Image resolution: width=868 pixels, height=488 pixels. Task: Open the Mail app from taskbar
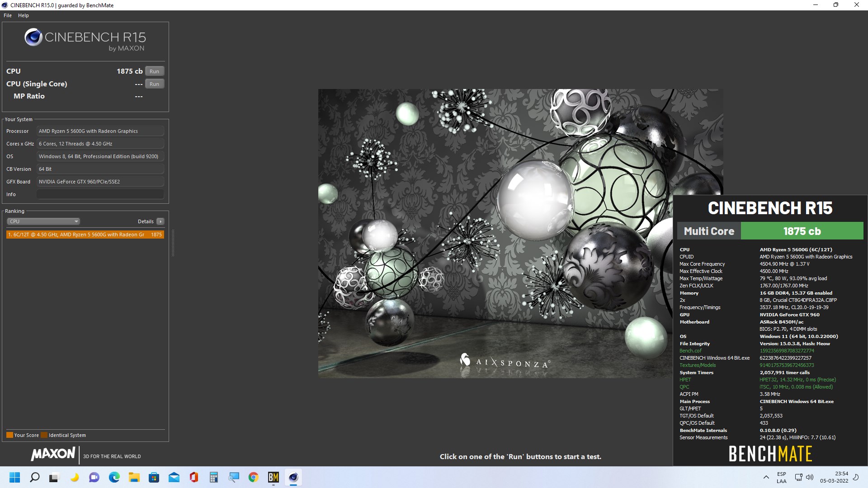pyautogui.click(x=174, y=477)
